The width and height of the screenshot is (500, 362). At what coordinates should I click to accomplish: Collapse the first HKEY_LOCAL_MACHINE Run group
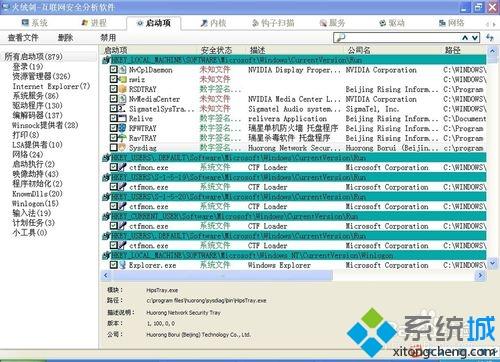pos(106,60)
